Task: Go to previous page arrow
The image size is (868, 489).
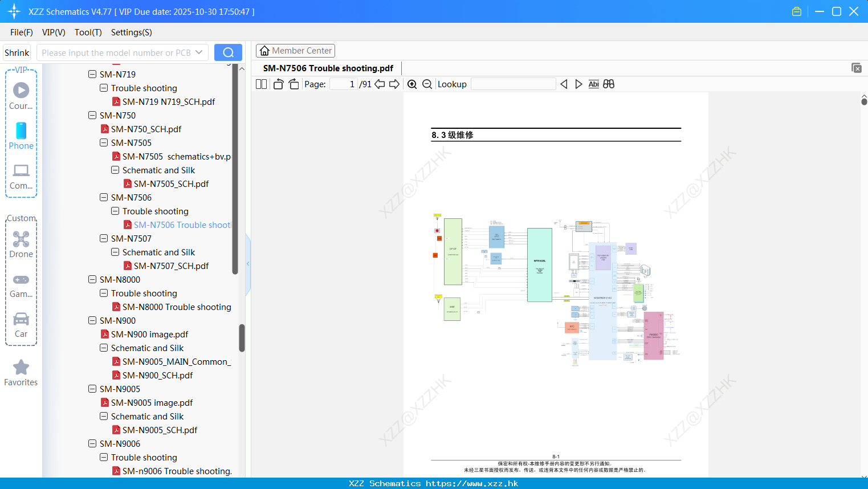Action: (x=380, y=84)
